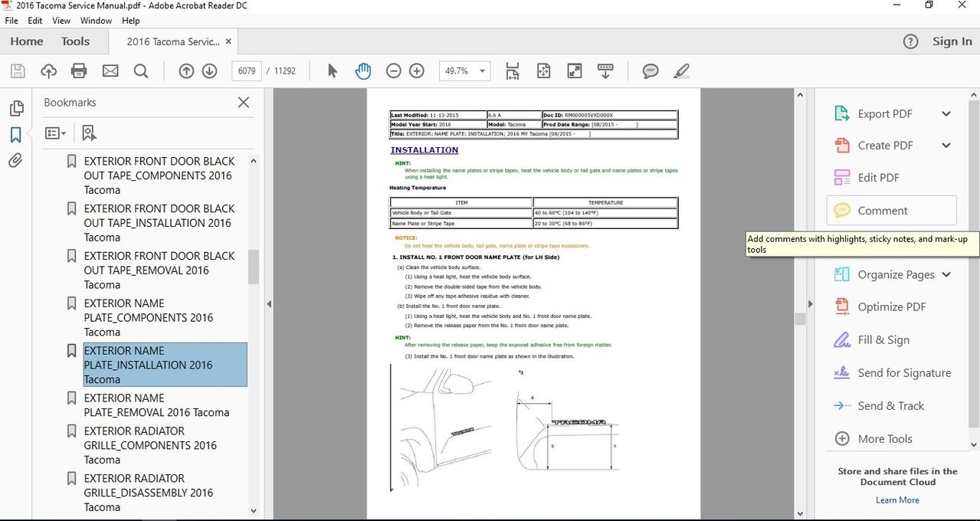Image resolution: width=980 pixels, height=521 pixels.
Task: Add a sticky note comment icon
Action: click(651, 71)
